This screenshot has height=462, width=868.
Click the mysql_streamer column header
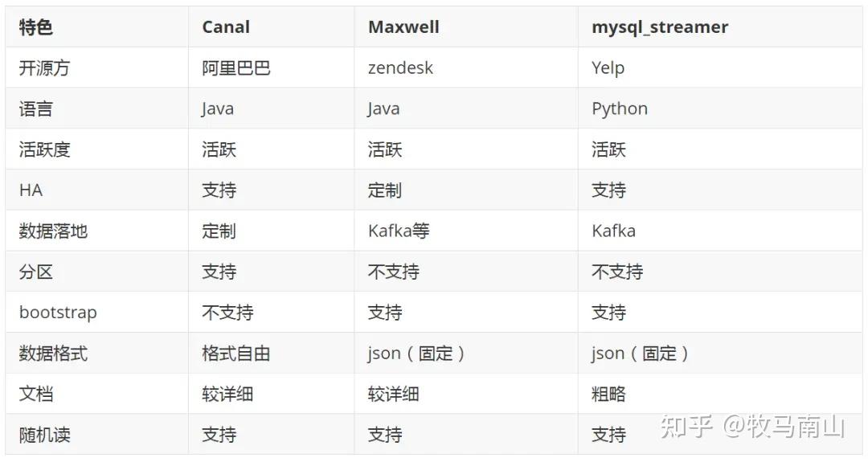tap(660, 27)
